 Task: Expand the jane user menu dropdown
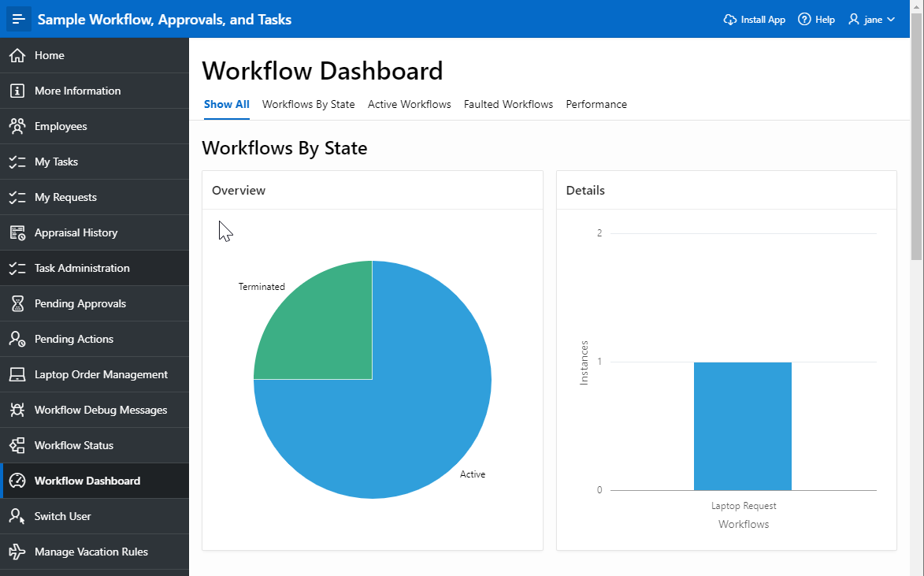coord(872,20)
